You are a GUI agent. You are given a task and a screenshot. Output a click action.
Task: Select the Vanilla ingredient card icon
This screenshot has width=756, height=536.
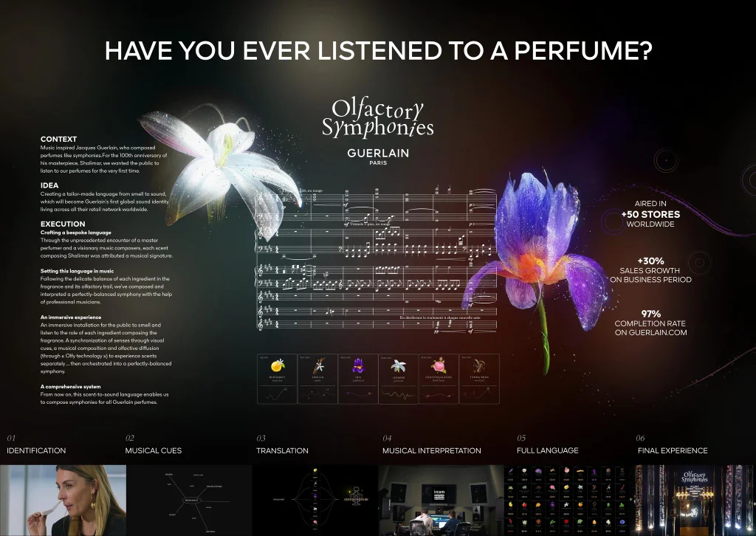pos(318,365)
